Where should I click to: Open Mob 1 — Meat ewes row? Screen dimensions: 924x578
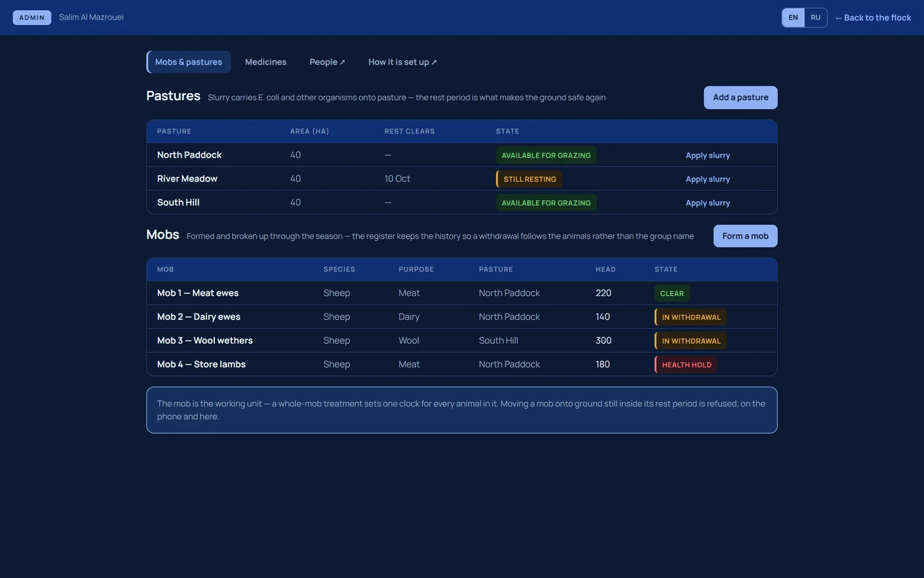tap(461, 293)
